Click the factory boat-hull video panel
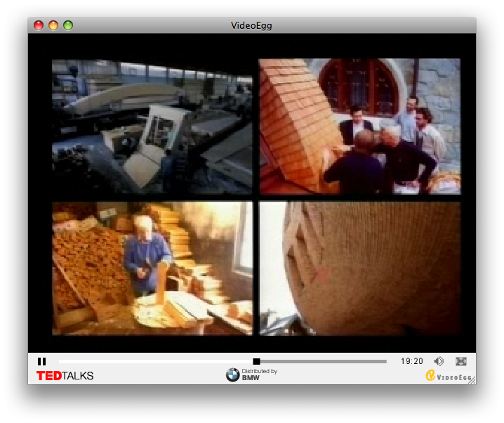This screenshot has height=423, width=504. [152, 126]
